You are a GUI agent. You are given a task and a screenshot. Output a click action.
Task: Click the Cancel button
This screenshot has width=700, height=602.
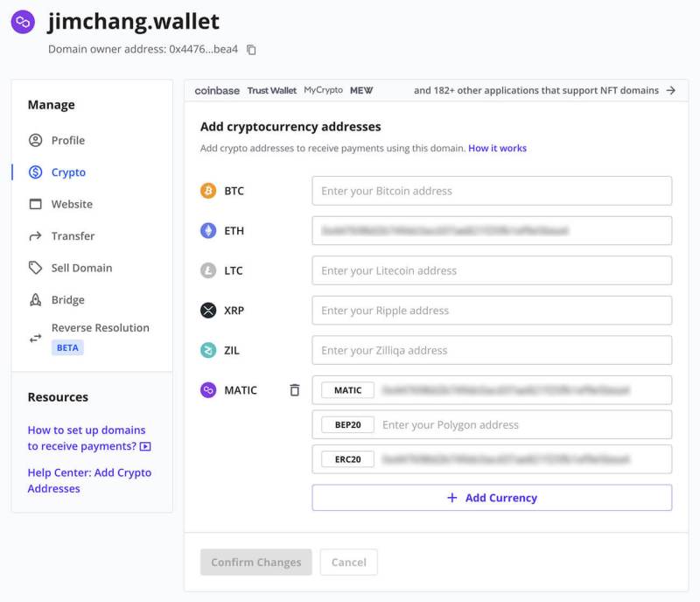pyautogui.click(x=348, y=563)
